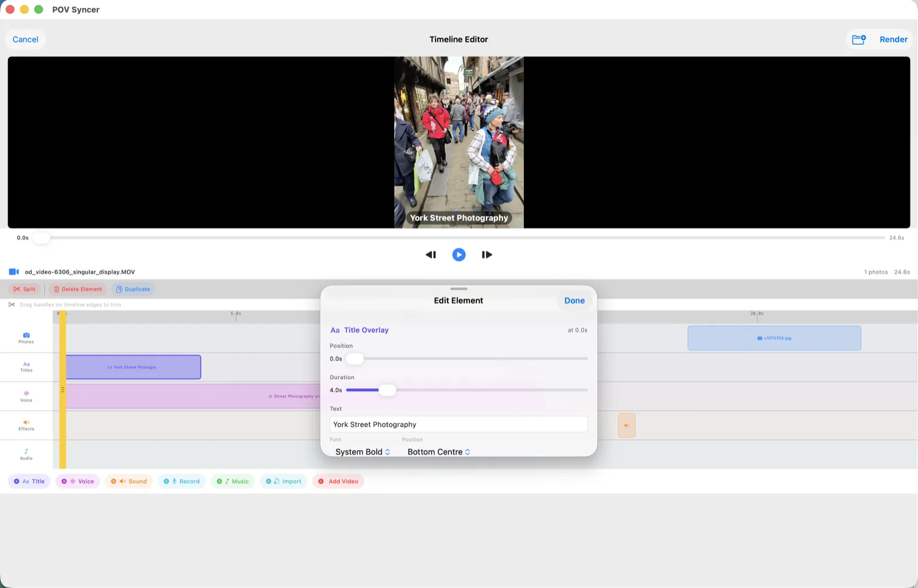Add a new Title element
Image resolution: width=918 pixels, height=588 pixels.
(29, 481)
